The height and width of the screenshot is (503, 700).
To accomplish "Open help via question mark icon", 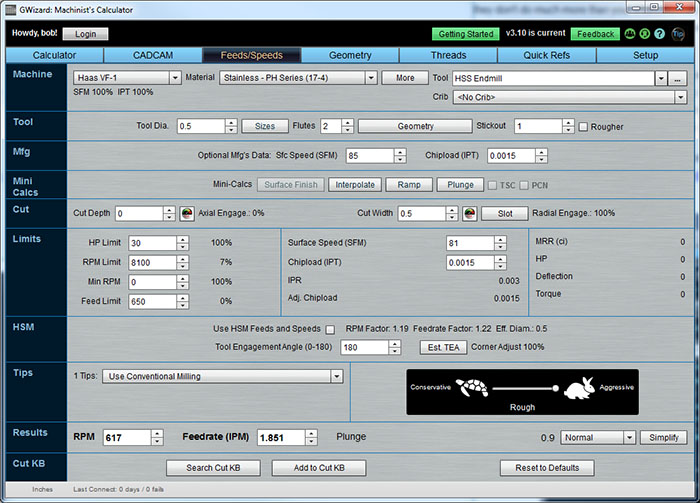I will (x=659, y=34).
